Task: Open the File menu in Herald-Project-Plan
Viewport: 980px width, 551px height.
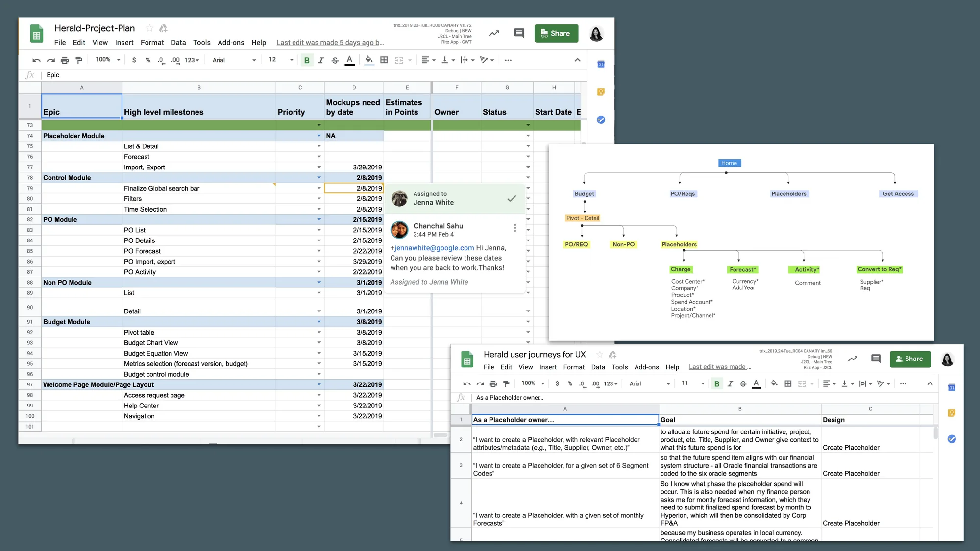Action: click(x=60, y=43)
